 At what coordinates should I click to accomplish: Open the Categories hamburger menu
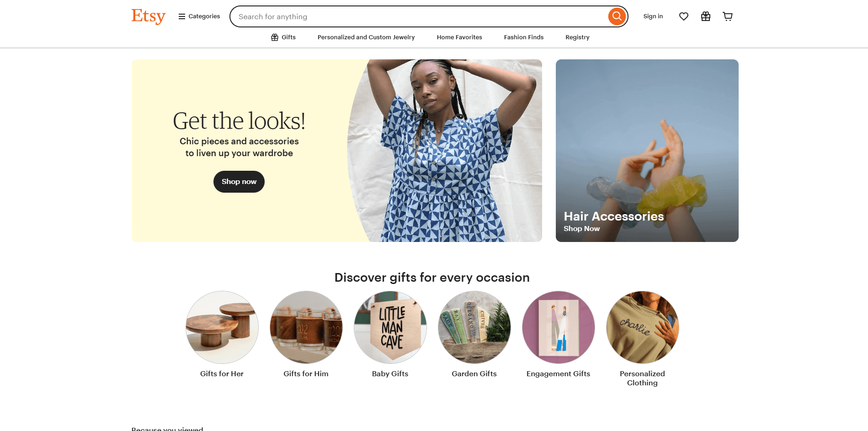199,16
